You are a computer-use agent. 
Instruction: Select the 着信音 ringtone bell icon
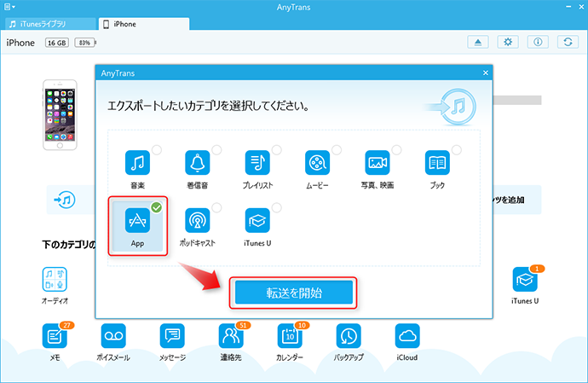click(x=197, y=163)
